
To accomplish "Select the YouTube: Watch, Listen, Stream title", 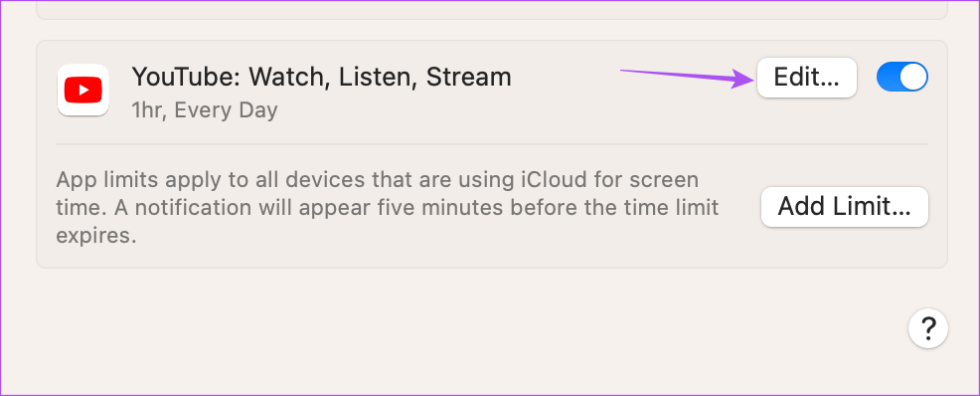I will coord(321,77).
